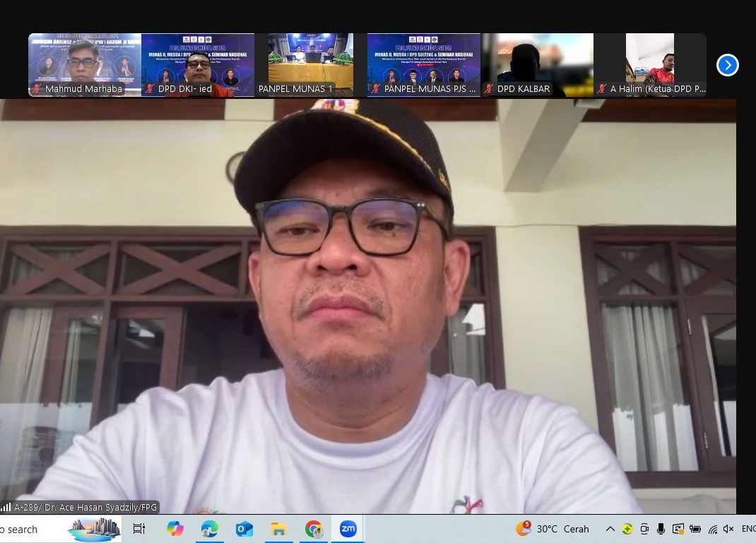The width and height of the screenshot is (756, 543).
Task: Select A Halim participant thumbnail
Action: pyautogui.click(x=650, y=65)
